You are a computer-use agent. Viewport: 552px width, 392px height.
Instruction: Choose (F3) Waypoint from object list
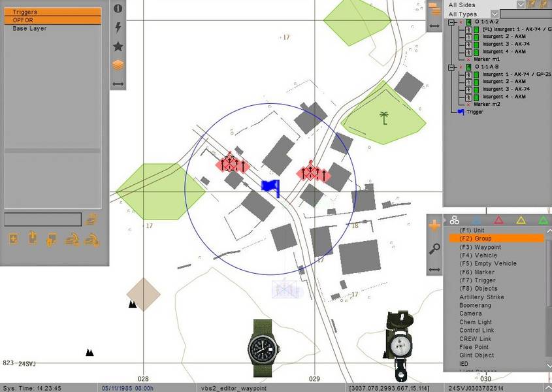tap(480, 247)
